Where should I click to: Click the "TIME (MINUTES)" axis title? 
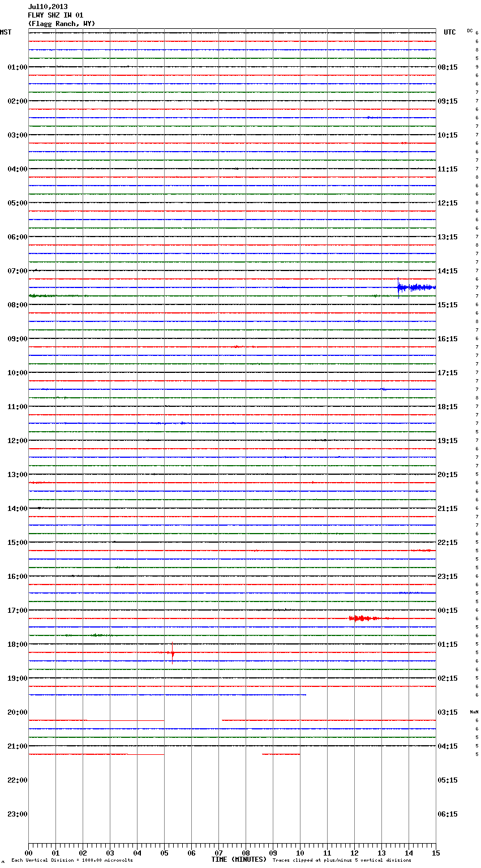(x=239, y=860)
